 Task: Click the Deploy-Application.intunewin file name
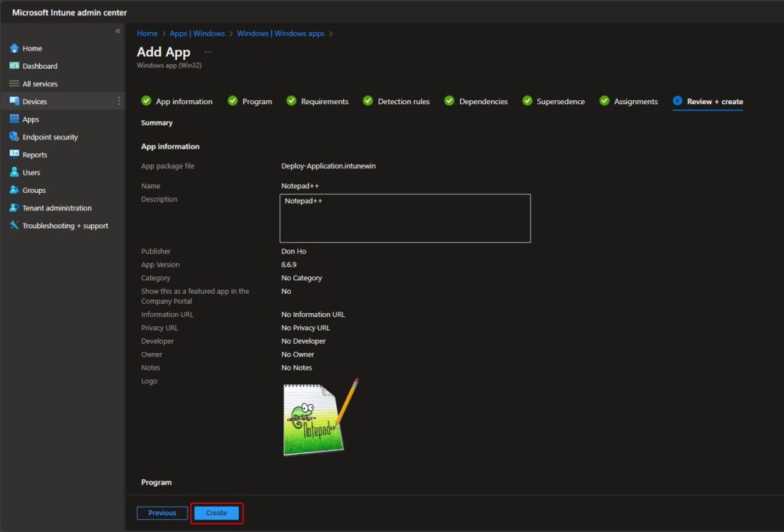click(328, 166)
